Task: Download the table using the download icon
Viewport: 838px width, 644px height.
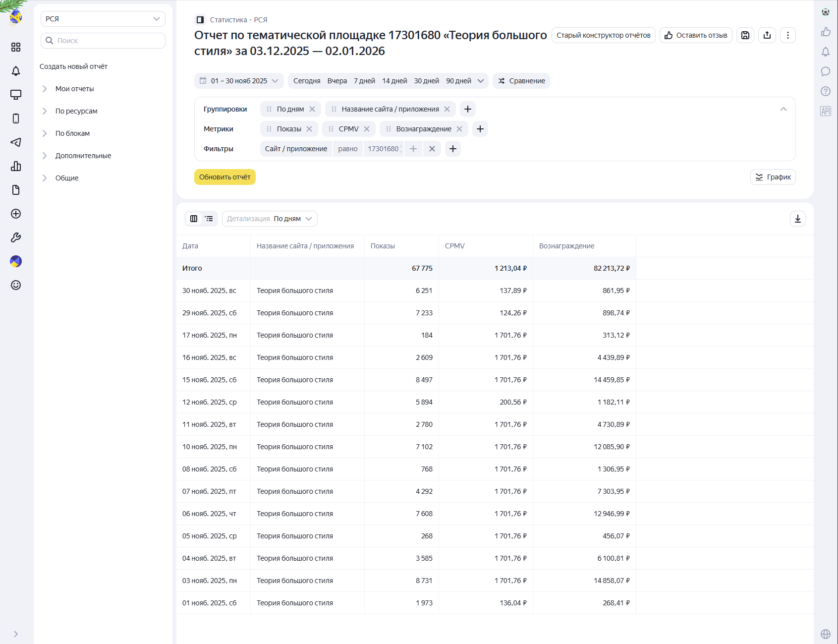Action: coord(798,219)
